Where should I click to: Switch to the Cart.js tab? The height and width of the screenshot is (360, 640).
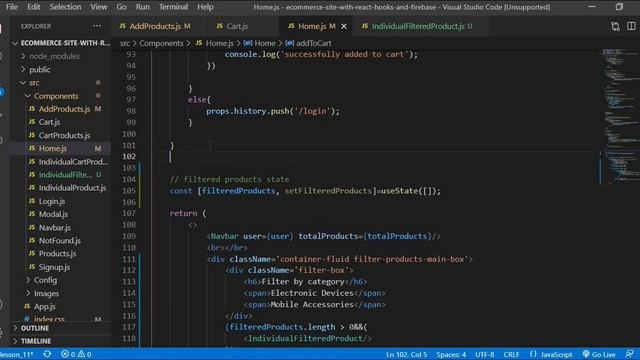point(237,26)
